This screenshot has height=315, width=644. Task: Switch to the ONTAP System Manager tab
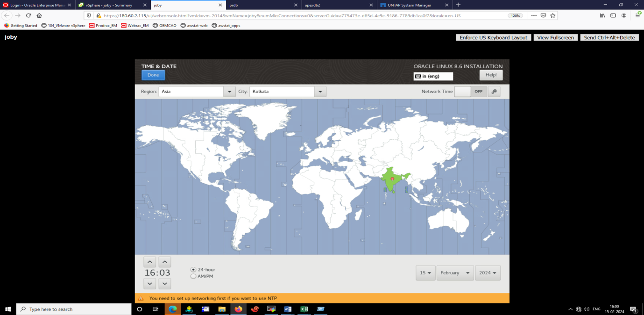coord(414,5)
